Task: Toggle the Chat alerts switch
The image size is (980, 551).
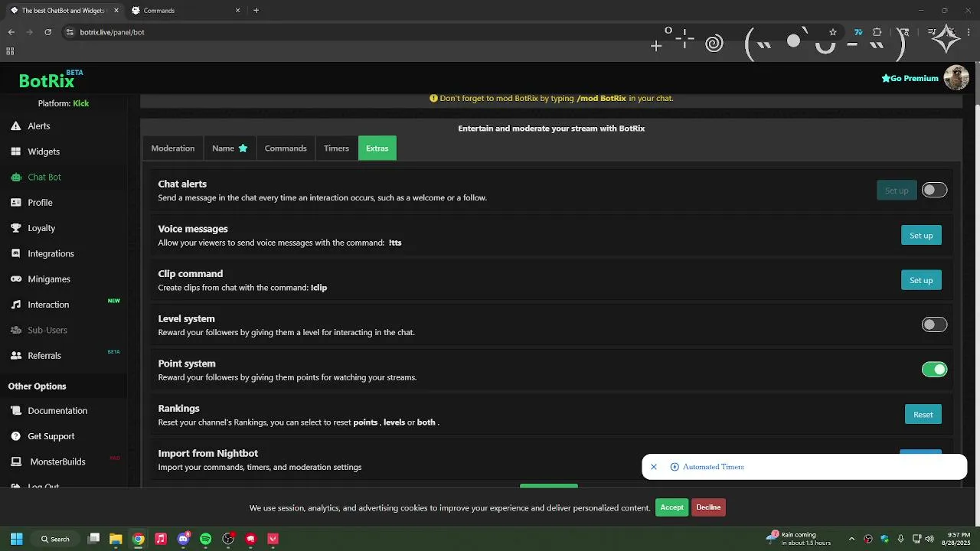Action: tap(934, 191)
